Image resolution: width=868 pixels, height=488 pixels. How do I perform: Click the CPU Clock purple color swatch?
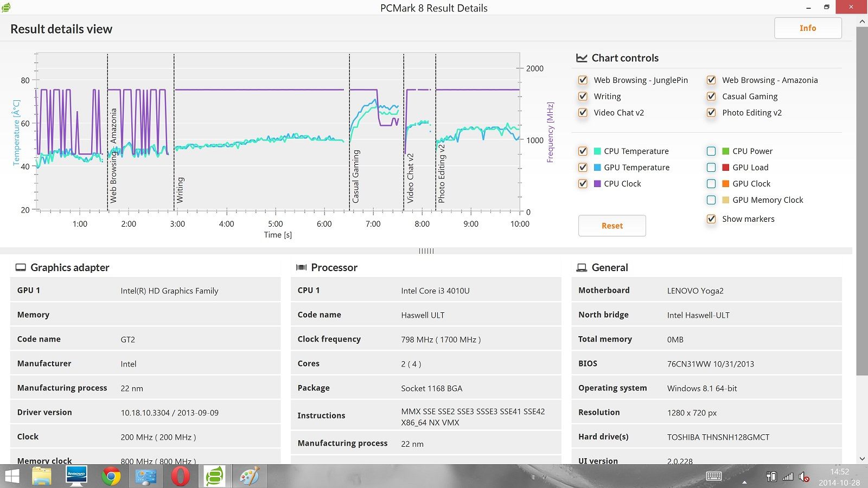(597, 184)
